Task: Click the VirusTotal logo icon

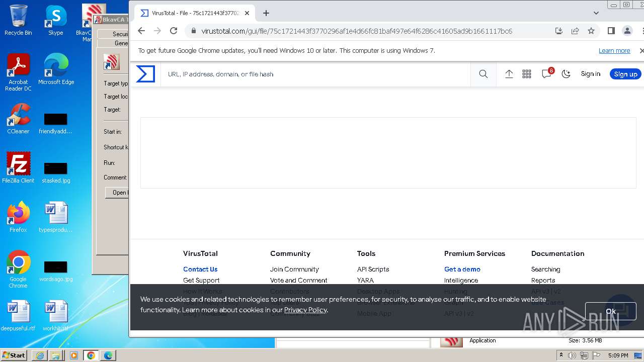Action: coord(145,74)
